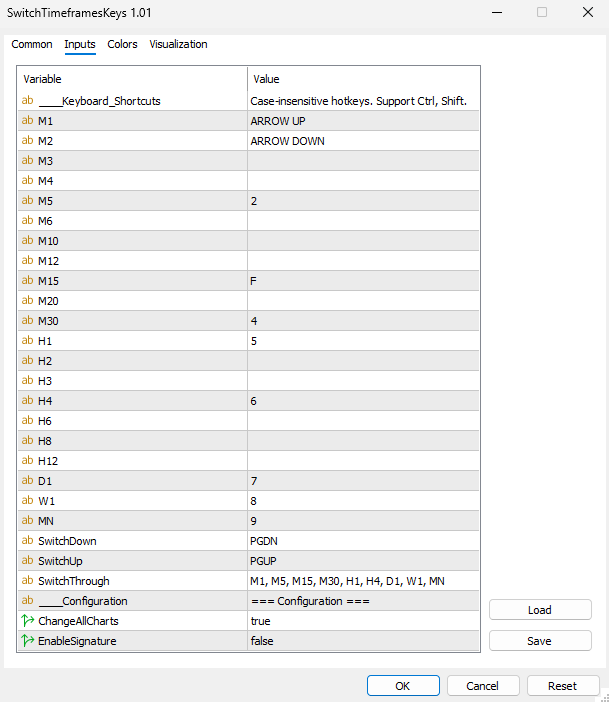The height and width of the screenshot is (702, 609).
Task: Switch to the Common tab
Action: [32, 45]
